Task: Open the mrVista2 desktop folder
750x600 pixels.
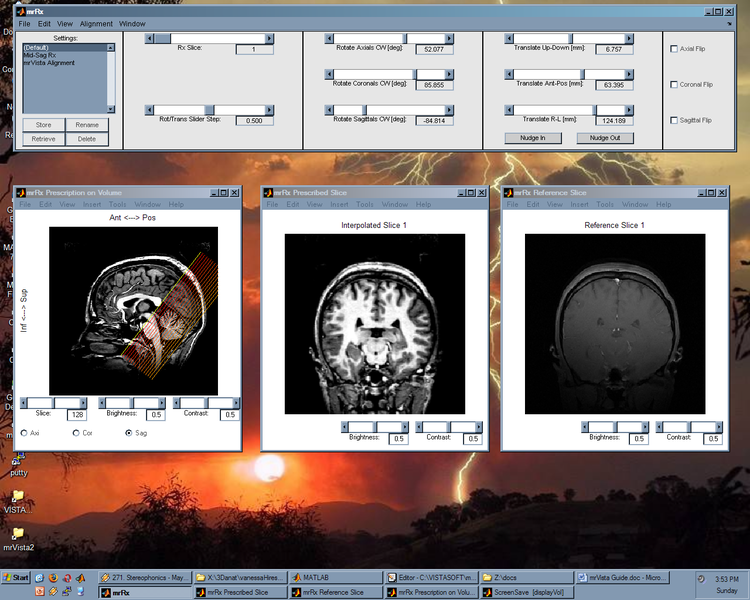Action: (18, 533)
